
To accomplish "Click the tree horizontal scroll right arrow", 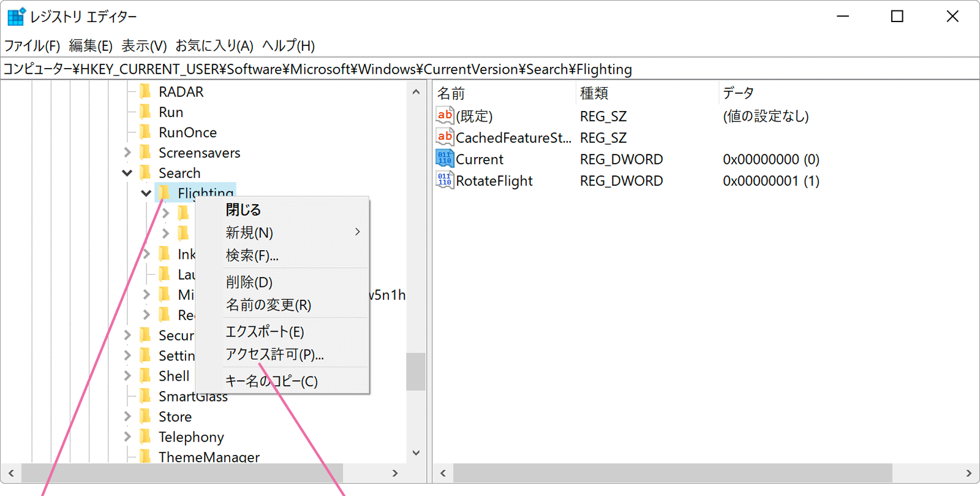I will [x=395, y=473].
